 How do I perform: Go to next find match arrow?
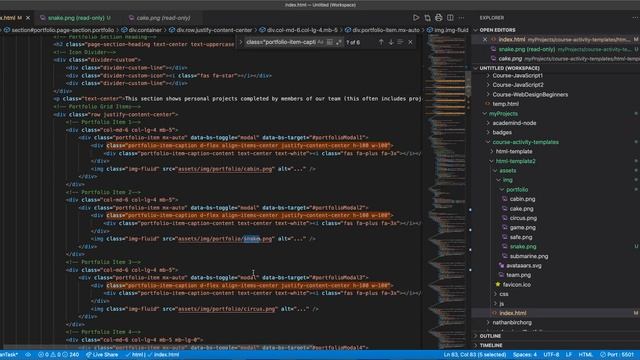click(391, 42)
